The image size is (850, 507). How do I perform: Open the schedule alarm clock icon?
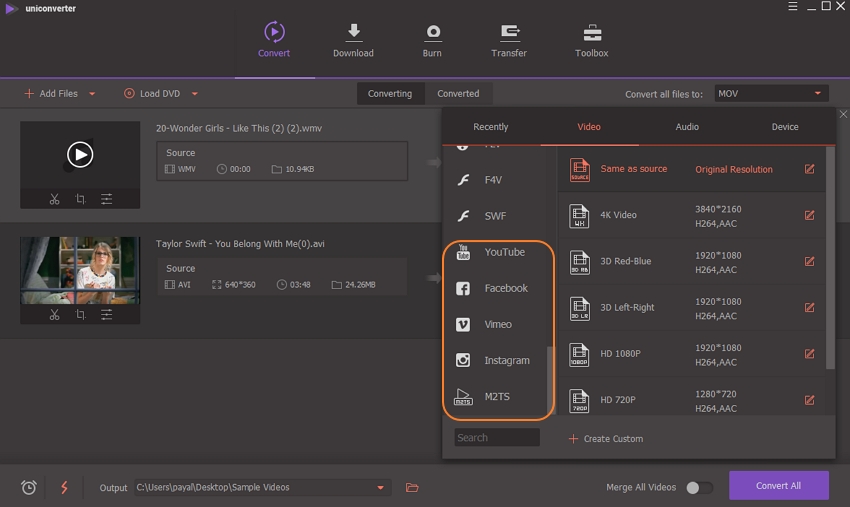click(29, 487)
